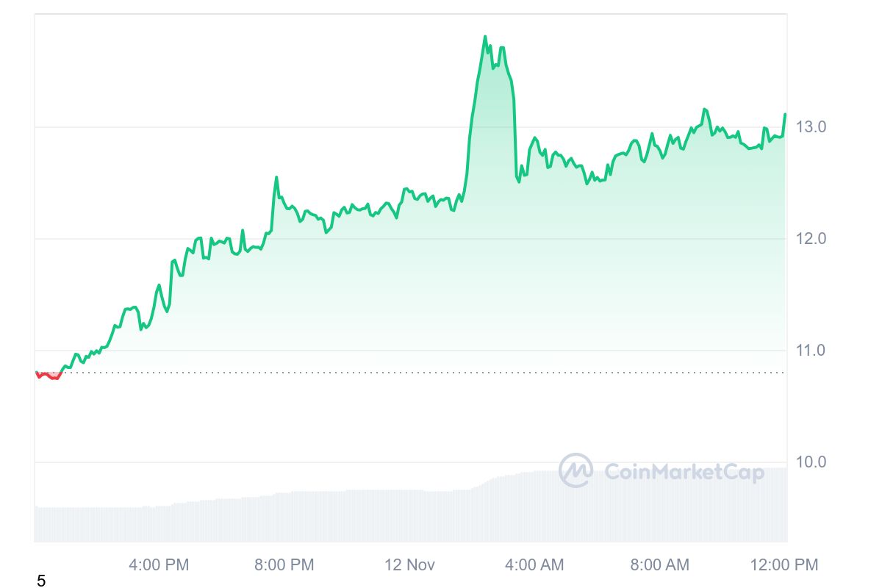This screenshot has height=588, width=882.
Task: Click the CoinMarketCap logo icon
Action: pyautogui.click(x=576, y=470)
